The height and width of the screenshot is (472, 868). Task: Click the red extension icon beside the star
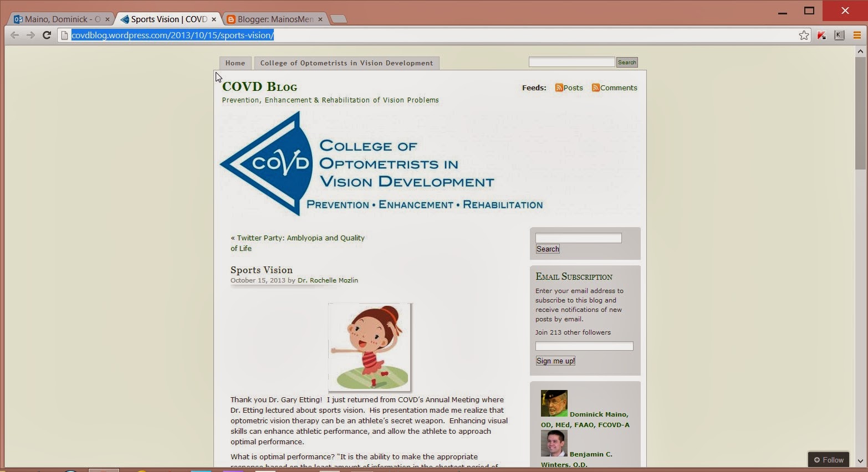821,35
